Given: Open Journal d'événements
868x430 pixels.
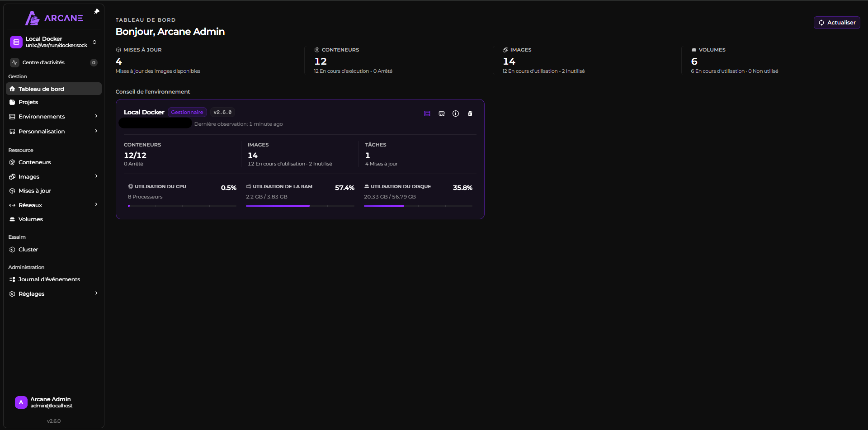Looking at the screenshot, I should coord(53,279).
